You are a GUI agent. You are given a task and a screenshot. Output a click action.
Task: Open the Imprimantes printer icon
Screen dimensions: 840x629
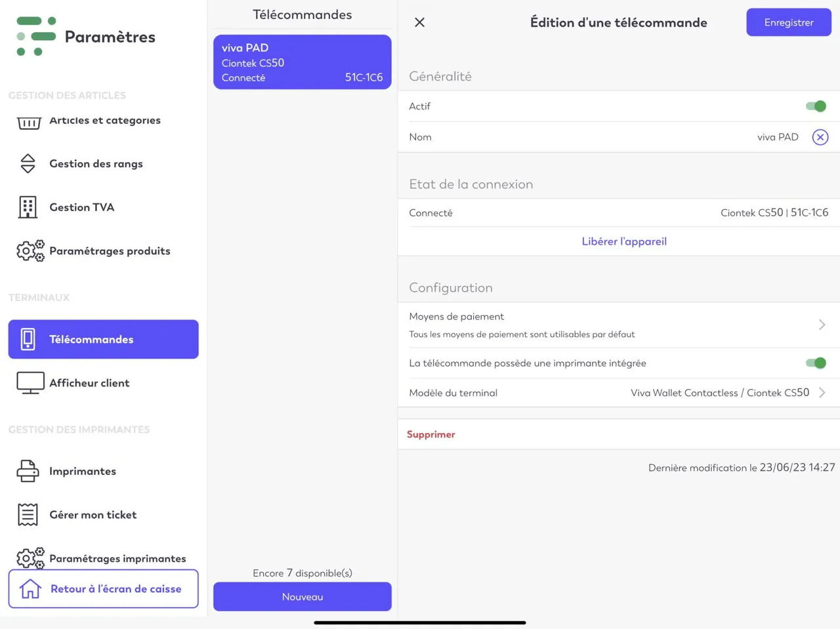pos(28,471)
